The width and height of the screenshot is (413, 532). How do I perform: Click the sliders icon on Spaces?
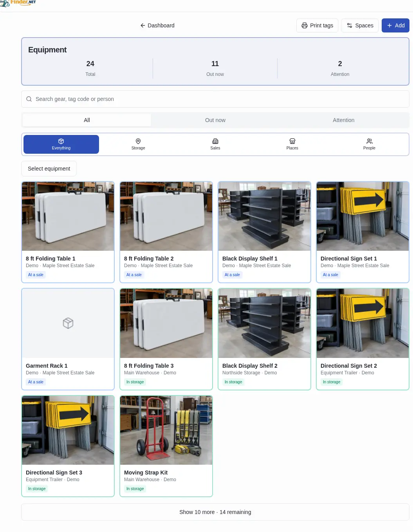tap(350, 25)
